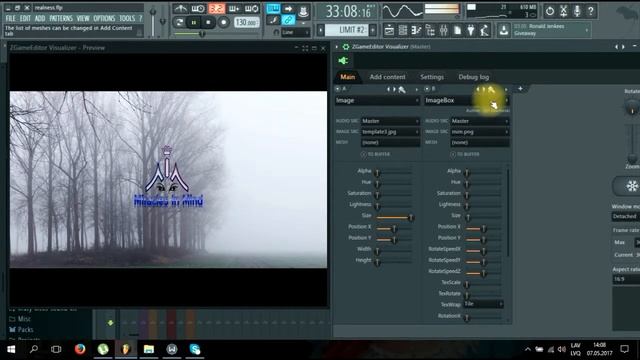Click the wait-for-input icon
Screen dimensions: 640x360
[198, 9]
